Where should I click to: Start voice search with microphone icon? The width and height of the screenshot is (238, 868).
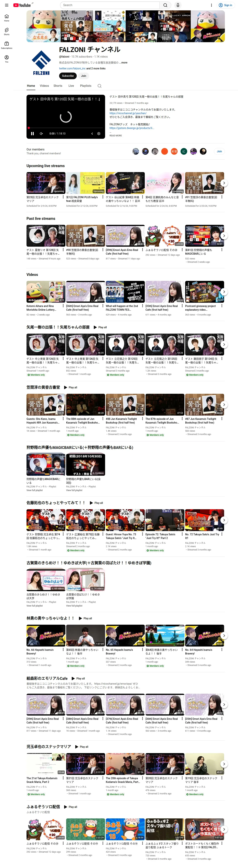coord(178,5)
